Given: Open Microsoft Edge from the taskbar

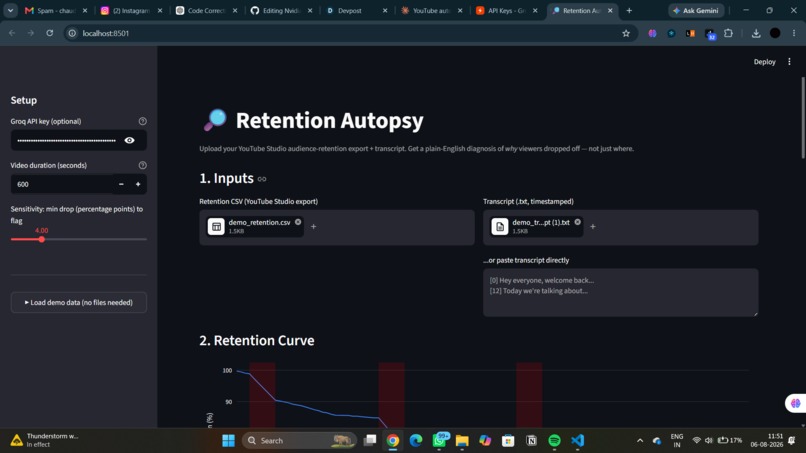Looking at the screenshot, I should click(416, 441).
